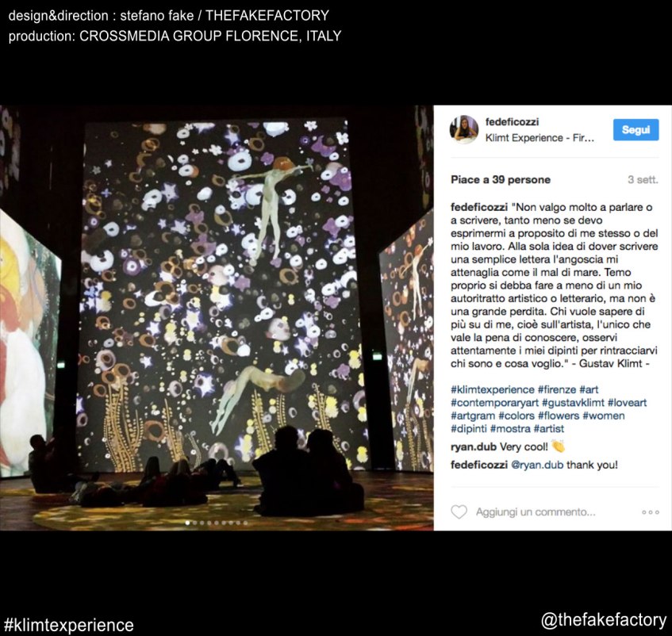Click the Aggiungi un commento input field
This screenshot has width=672, height=636.
(536, 511)
